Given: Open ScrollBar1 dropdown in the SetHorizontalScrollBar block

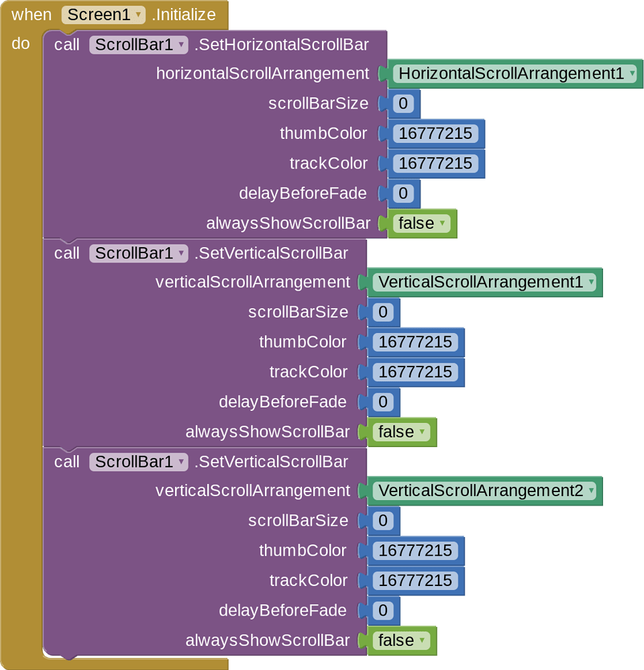Looking at the screenshot, I should [180, 45].
